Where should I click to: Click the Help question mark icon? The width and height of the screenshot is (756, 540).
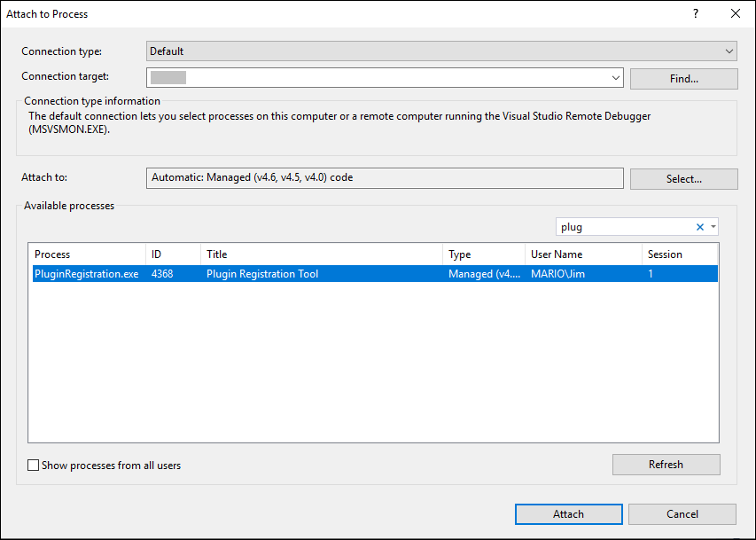(x=696, y=13)
